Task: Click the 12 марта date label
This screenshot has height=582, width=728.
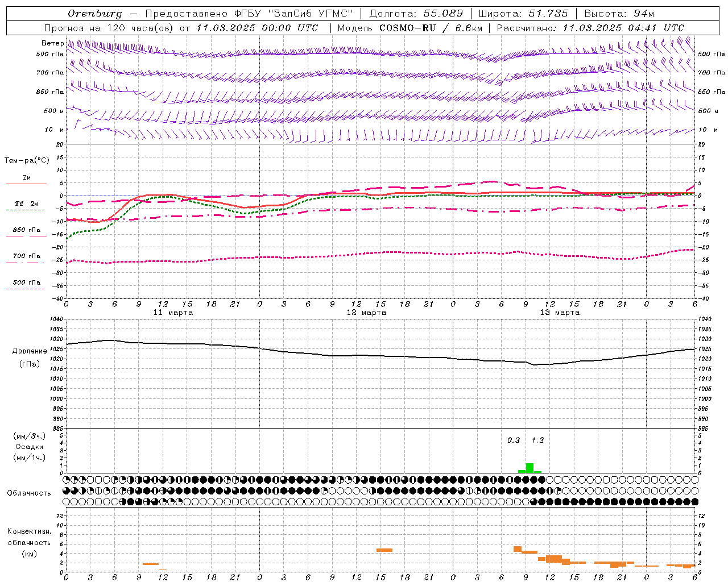Action: click(x=367, y=313)
